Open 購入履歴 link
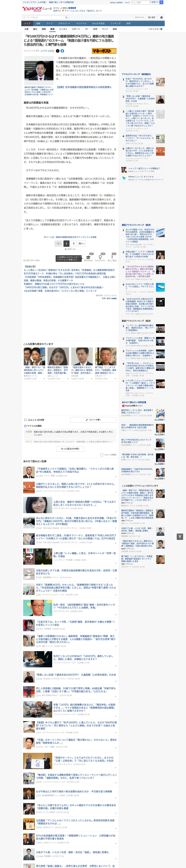 pyautogui.click(x=152, y=18)
